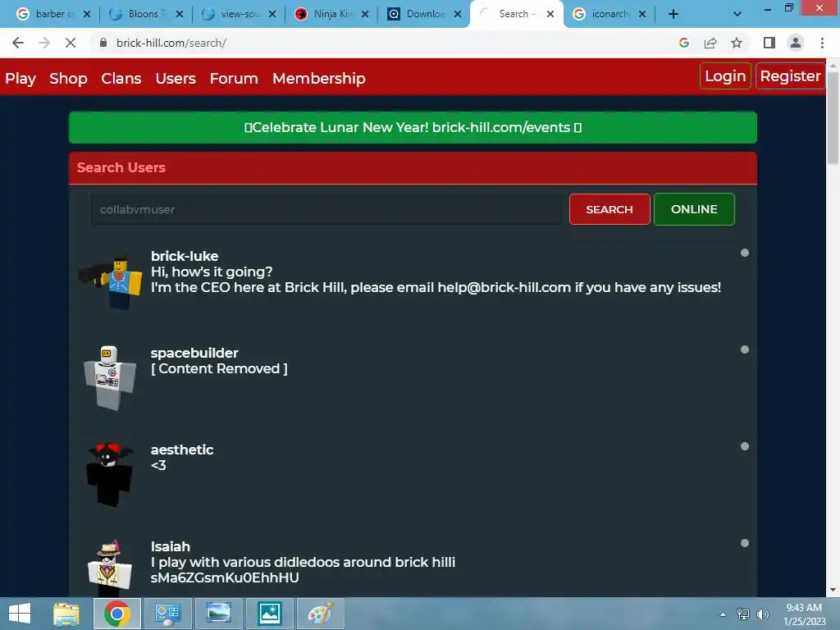Bookmark this page with the star
This screenshot has width=840, height=630.
click(737, 43)
